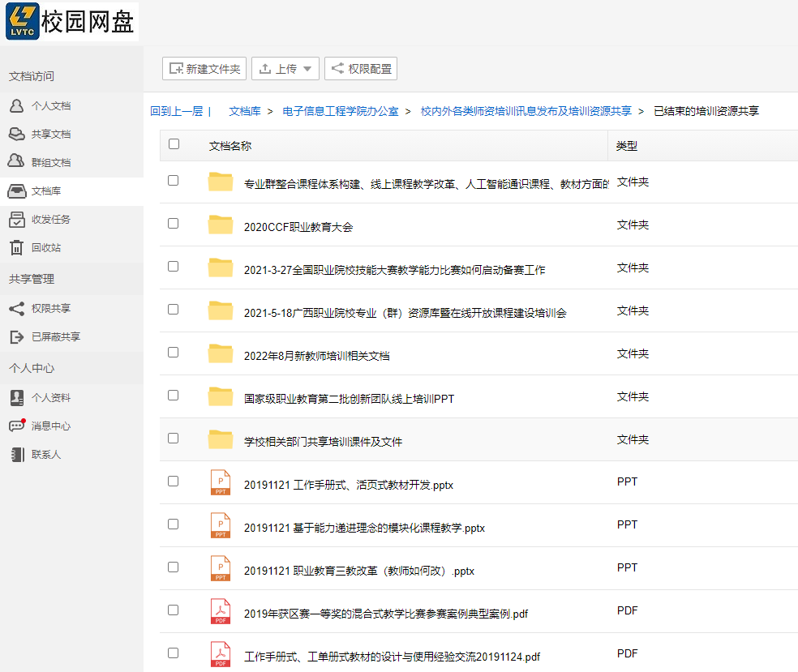
Task: Click the 回收站 trash bin icon
Action: click(16, 248)
